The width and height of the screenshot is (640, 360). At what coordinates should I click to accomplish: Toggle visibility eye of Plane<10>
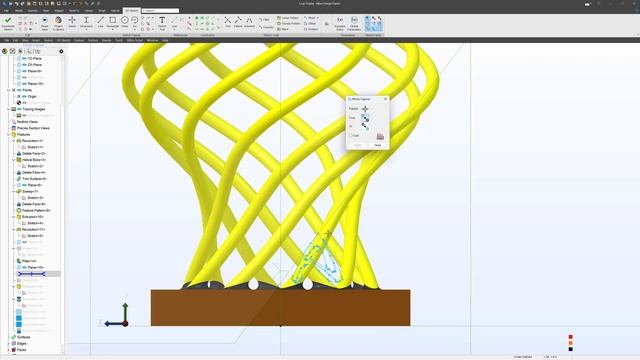coord(24,84)
